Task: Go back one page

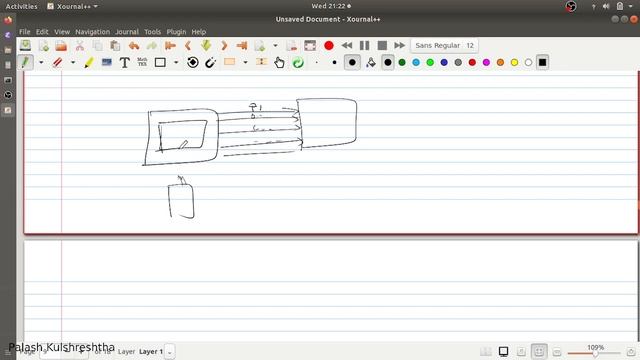Action: (x=188, y=46)
